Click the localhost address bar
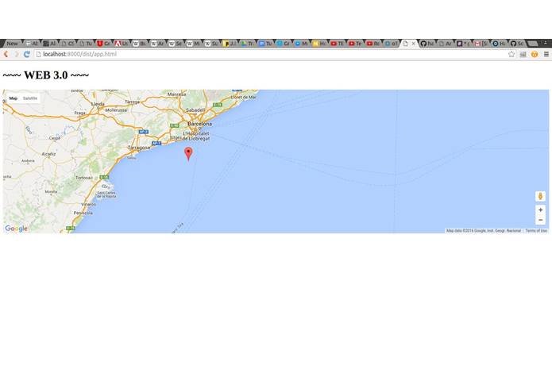The height and width of the screenshot is (392, 552). pyautogui.click(x=271, y=54)
